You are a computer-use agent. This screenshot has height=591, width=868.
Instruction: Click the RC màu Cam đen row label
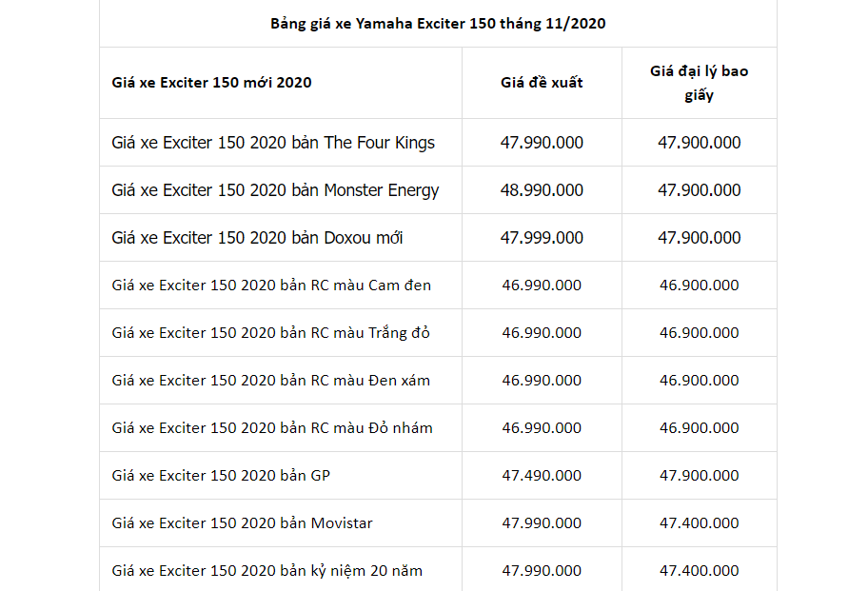click(x=271, y=286)
